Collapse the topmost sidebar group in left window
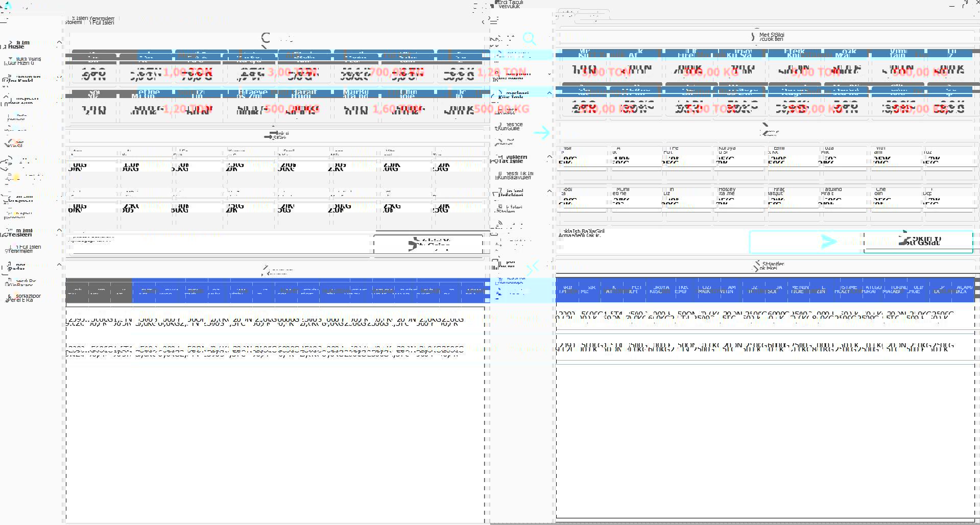Viewport: 980px width, 525px height. tap(59, 42)
